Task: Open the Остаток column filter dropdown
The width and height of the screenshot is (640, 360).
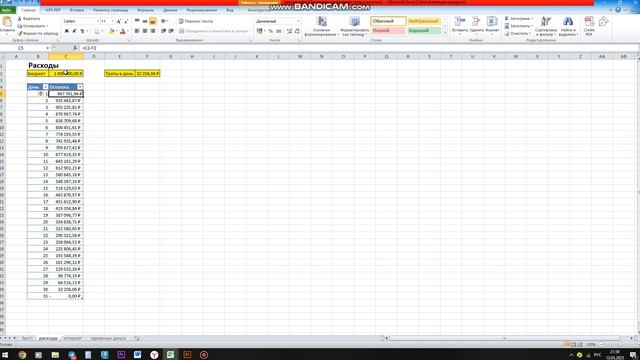Action: click(80, 87)
